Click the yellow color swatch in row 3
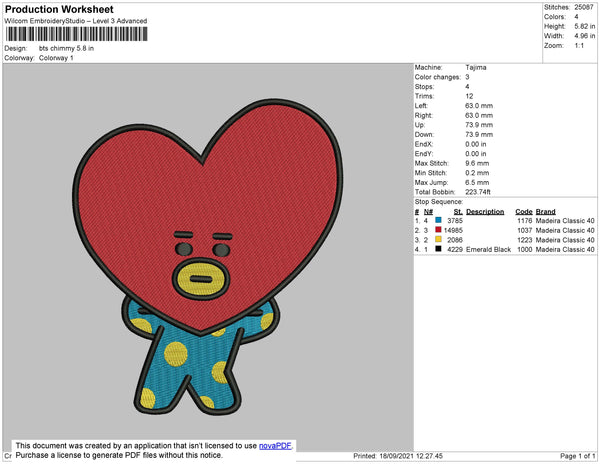The height and width of the screenshot is (464, 600). [438, 239]
